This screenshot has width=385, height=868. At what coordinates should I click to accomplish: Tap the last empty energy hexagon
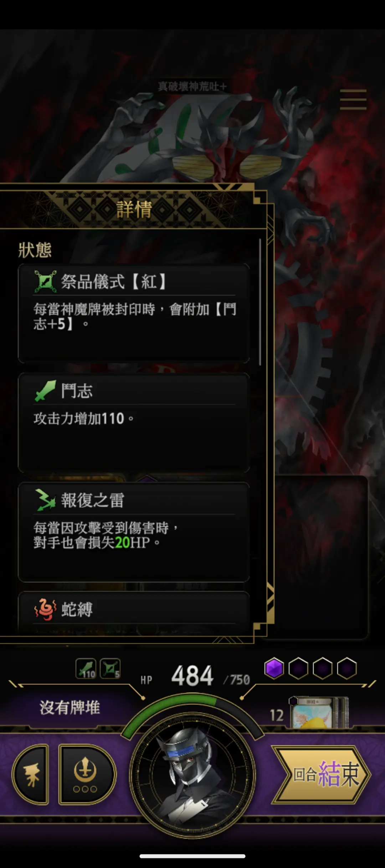tap(346, 668)
